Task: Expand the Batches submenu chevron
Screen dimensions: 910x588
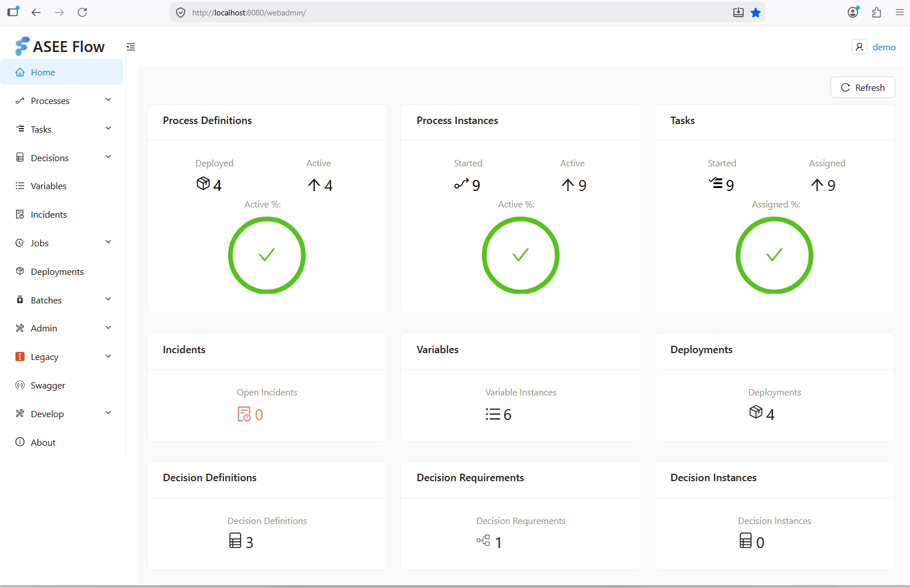Action: coord(109,299)
